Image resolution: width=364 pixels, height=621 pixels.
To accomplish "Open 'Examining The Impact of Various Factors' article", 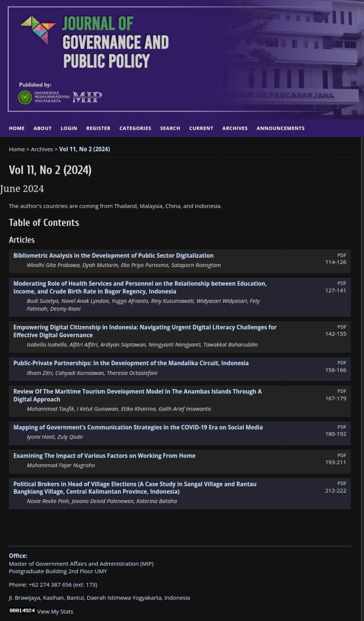I will [104, 456].
